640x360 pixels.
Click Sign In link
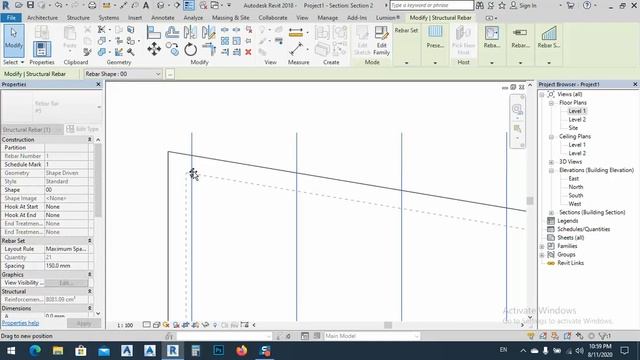tap(527, 5)
